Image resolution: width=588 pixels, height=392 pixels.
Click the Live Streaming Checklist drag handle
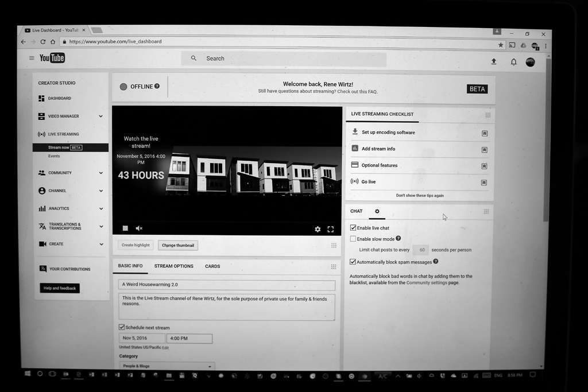click(488, 115)
